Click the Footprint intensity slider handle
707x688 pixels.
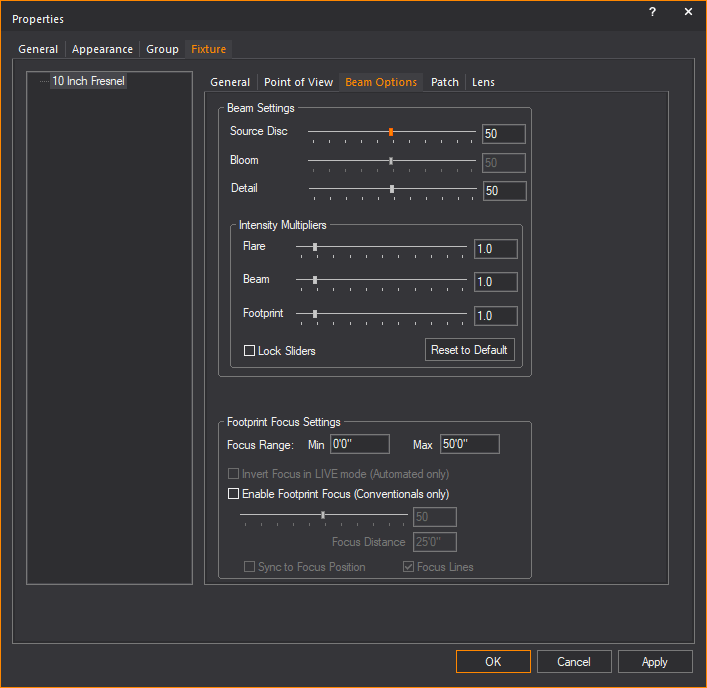315,313
